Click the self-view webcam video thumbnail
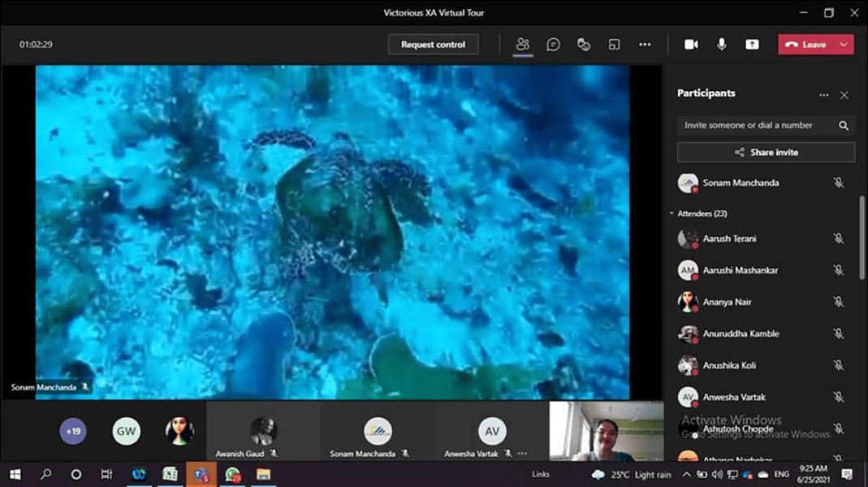Viewport: 868px width, 487px height. coord(607,431)
